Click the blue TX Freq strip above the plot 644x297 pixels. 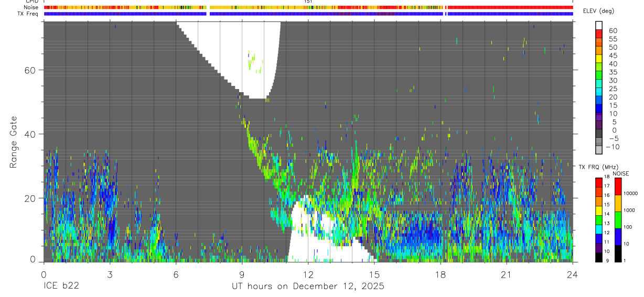(x=308, y=14)
